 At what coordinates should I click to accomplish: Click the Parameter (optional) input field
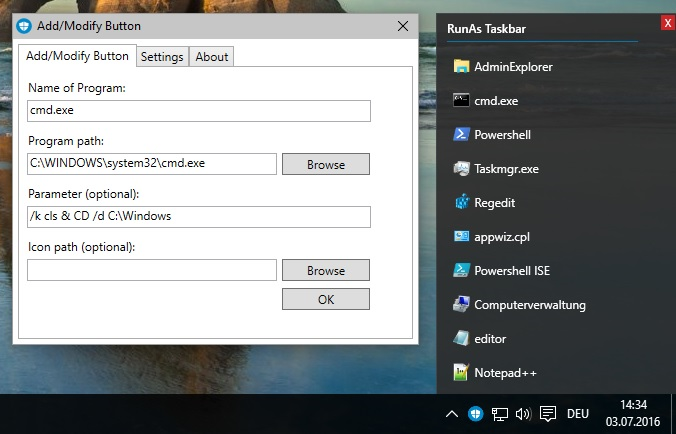click(x=199, y=217)
